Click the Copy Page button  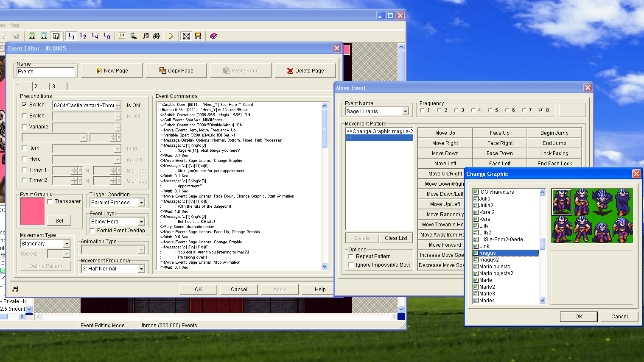pos(176,70)
